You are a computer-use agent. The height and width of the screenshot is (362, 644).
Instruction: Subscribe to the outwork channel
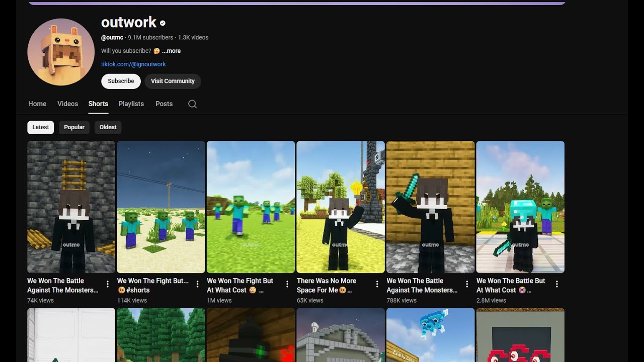pos(121,81)
